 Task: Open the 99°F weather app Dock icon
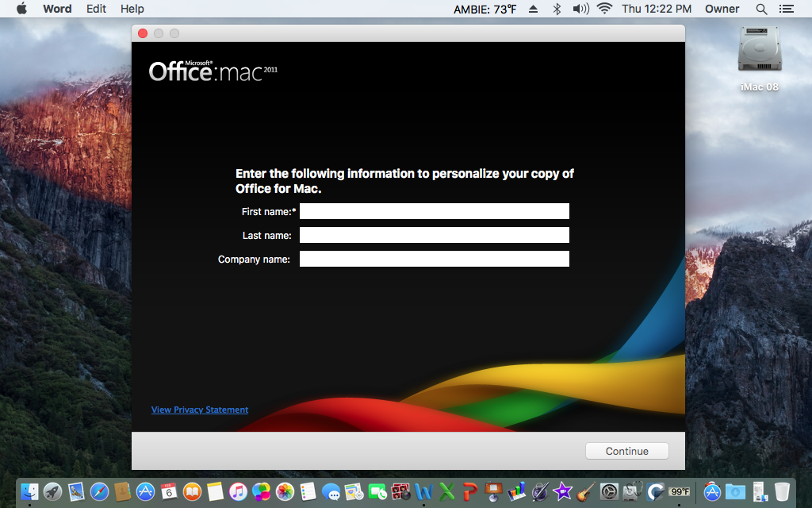coord(679,491)
